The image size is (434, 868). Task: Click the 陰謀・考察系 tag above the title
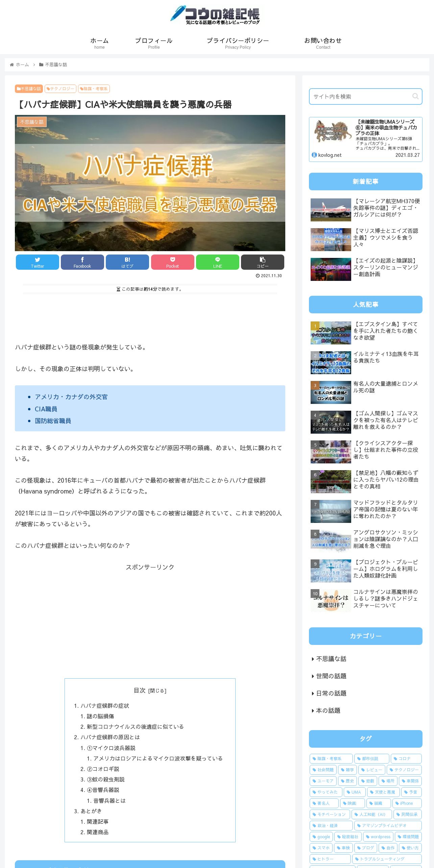tap(94, 89)
